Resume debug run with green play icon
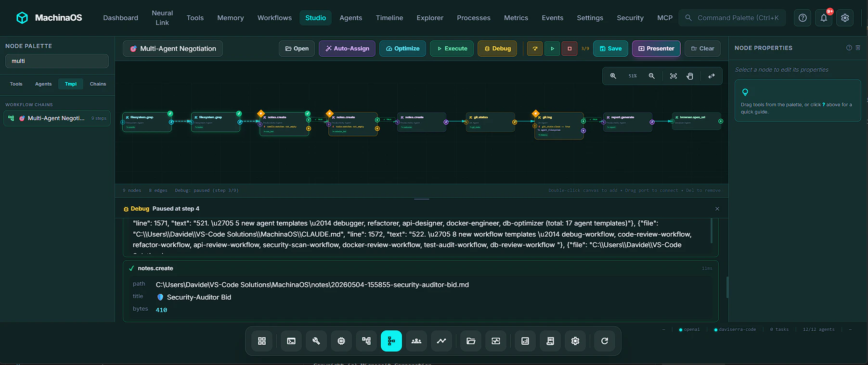This screenshot has width=868, height=365. coord(552,49)
